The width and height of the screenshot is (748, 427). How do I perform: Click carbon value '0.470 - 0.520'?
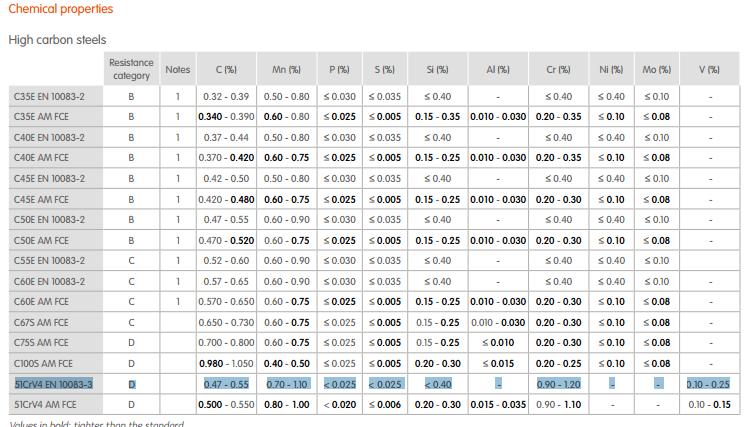tap(226, 240)
